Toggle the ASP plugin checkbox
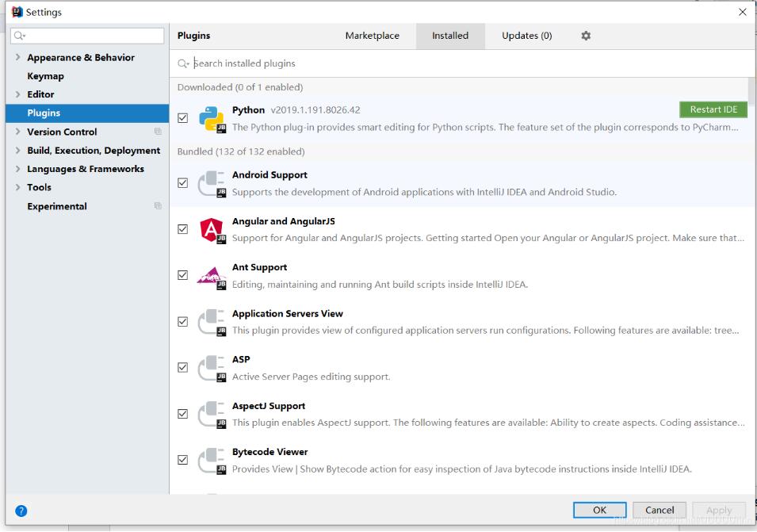757x532 pixels. pos(183,368)
